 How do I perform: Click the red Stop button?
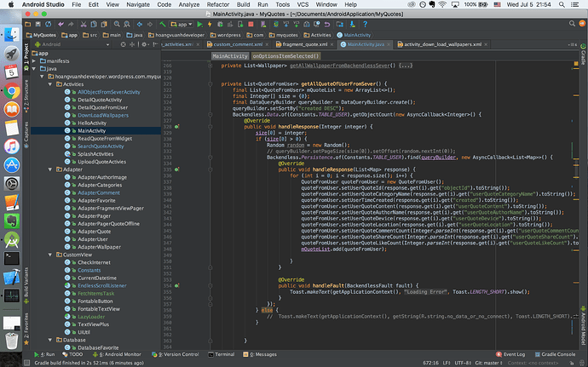pyautogui.click(x=251, y=24)
